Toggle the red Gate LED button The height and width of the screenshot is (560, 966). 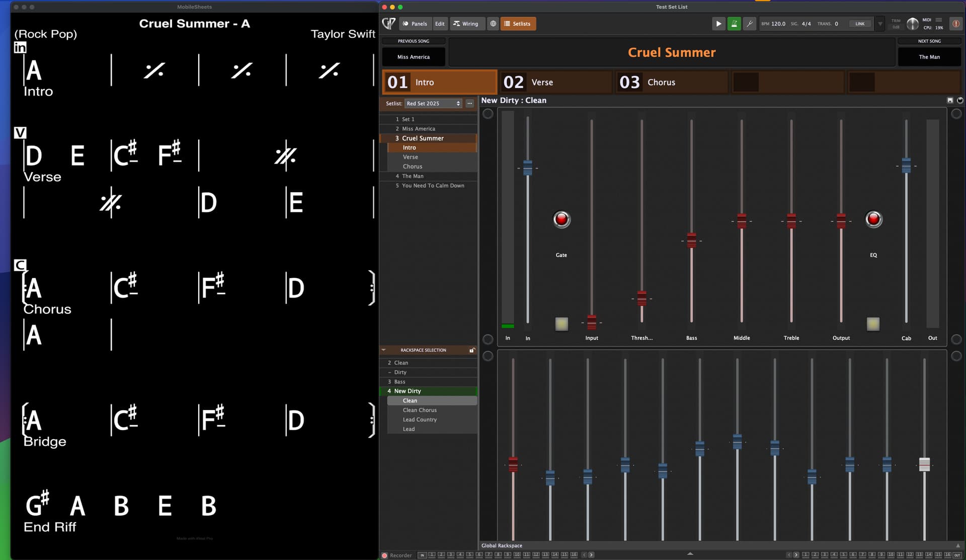[561, 219]
